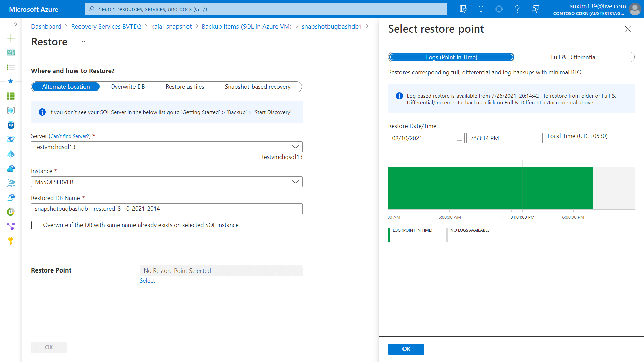
Task: Open the Cloud Shell icon
Action: tap(463, 9)
